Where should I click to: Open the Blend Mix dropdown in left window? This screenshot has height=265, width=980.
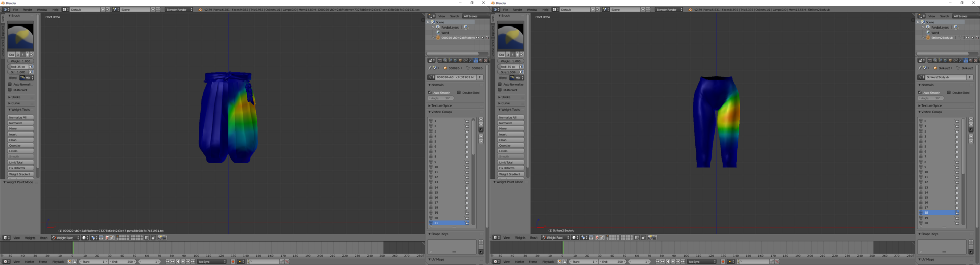pos(27,78)
